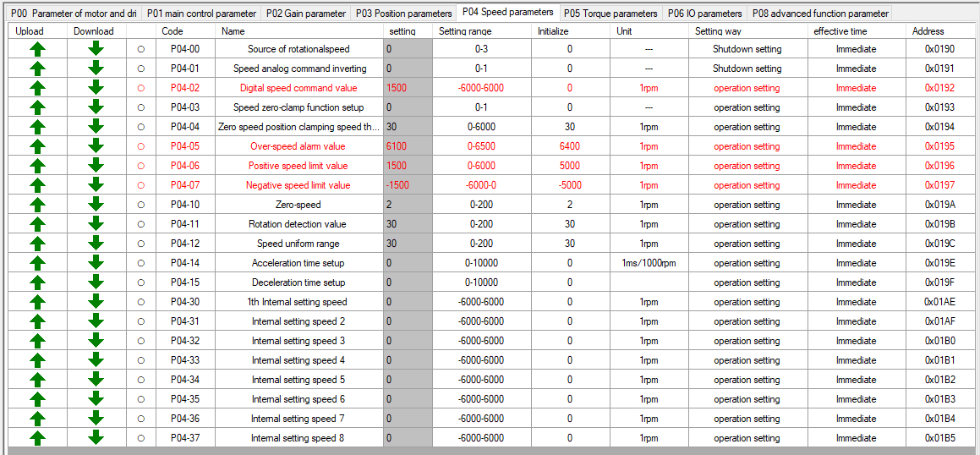Viewport: 980px width, 455px height.
Task: Click download arrow in Over-speed alarm value row
Action: 96,146
